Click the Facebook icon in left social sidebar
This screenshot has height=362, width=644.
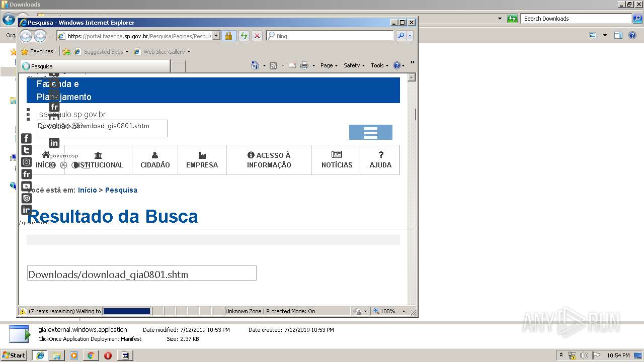[x=27, y=138]
